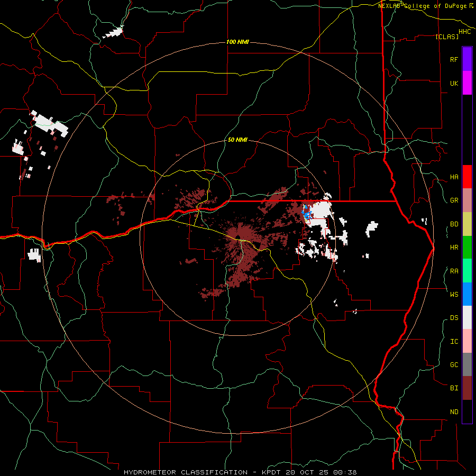
Task: Click the GC legend label
Action: pos(454,364)
